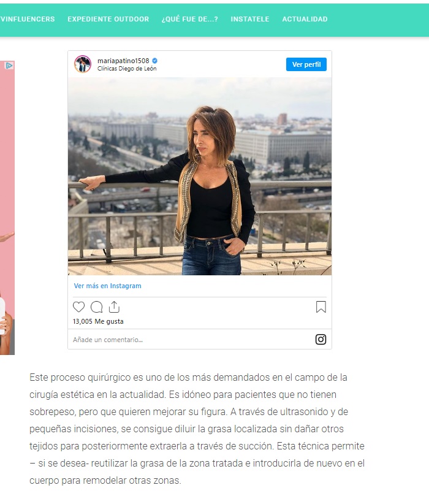Open the VINFLUENCERS menu item

coord(28,19)
